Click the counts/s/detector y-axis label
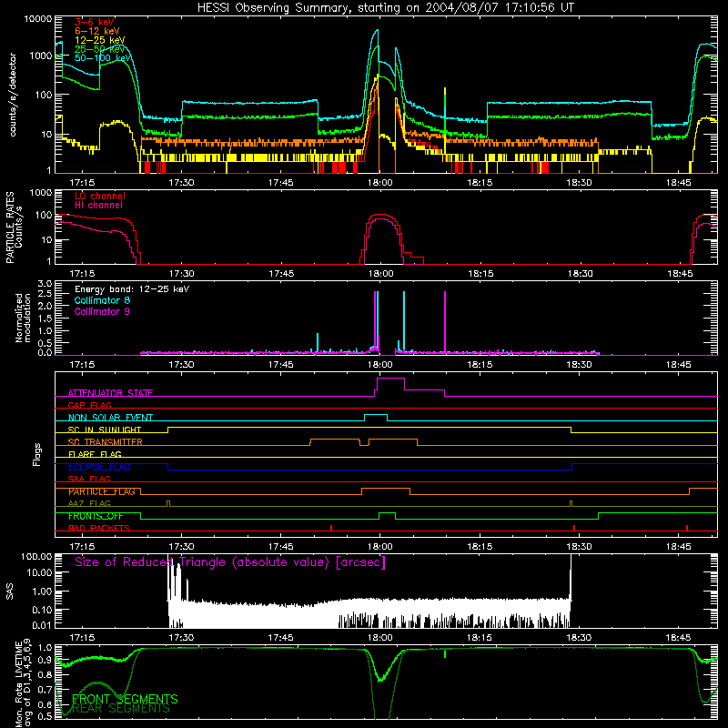Image resolution: width=728 pixels, height=728 pixels. tap(13, 95)
